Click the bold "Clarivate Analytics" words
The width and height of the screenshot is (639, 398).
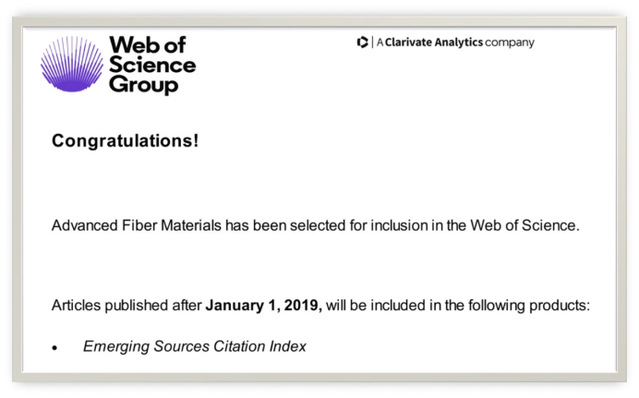pos(434,42)
